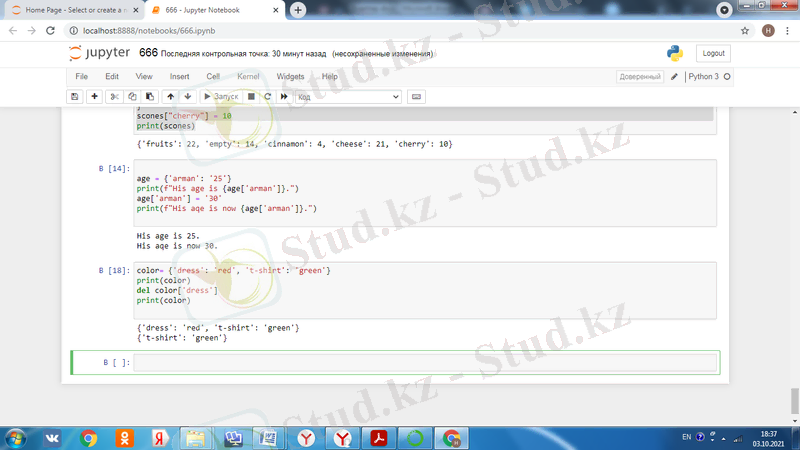The width and height of the screenshot is (800, 450).
Task: Click the Jupyter logo
Action: [x=99, y=53]
